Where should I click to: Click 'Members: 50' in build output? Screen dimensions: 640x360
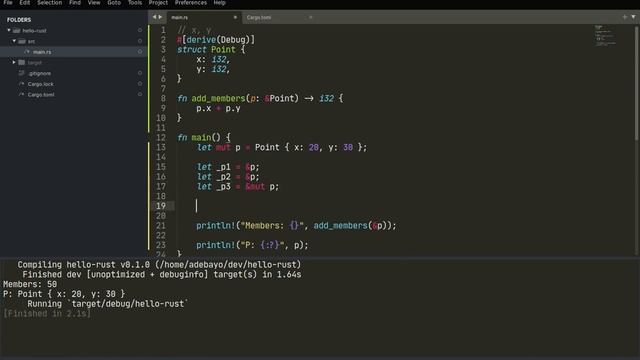(30, 284)
